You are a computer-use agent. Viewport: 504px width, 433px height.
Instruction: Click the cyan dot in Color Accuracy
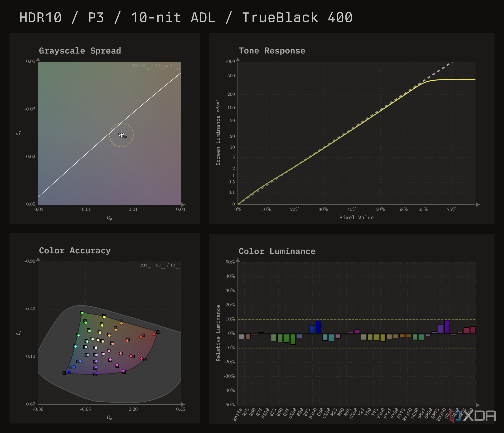click(x=75, y=346)
